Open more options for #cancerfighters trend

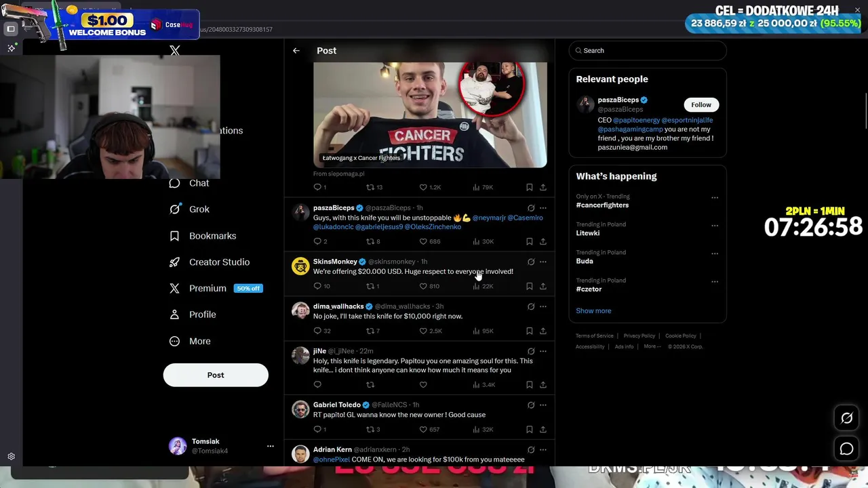click(715, 197)
